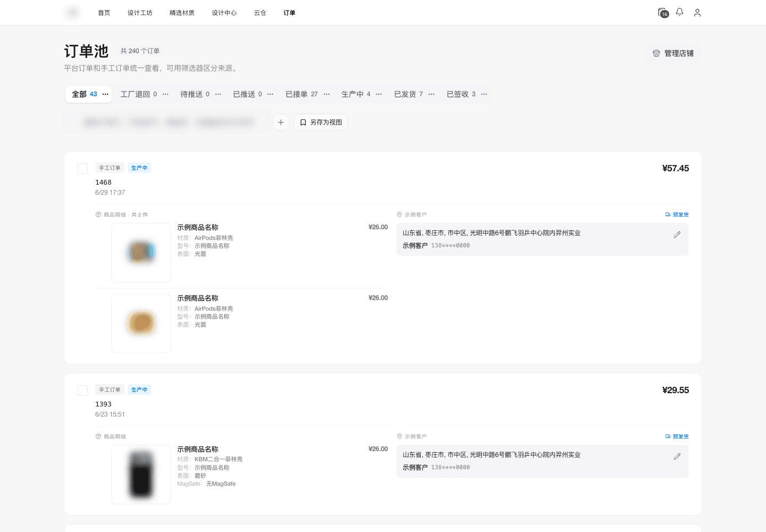Click the package icon in order 1393 商品明细
The image size is (766, 532).
click(x=98, y=436)
